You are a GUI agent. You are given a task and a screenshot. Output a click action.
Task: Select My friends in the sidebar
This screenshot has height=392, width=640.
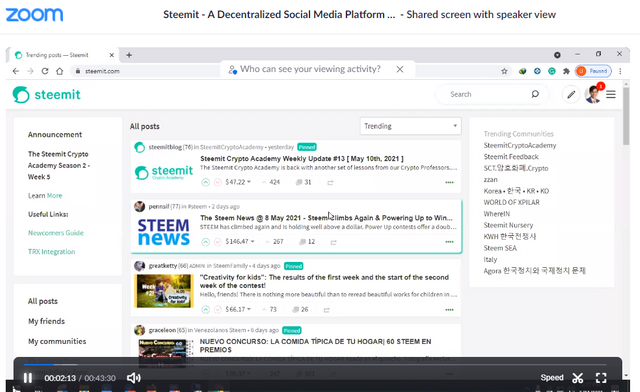46,321
